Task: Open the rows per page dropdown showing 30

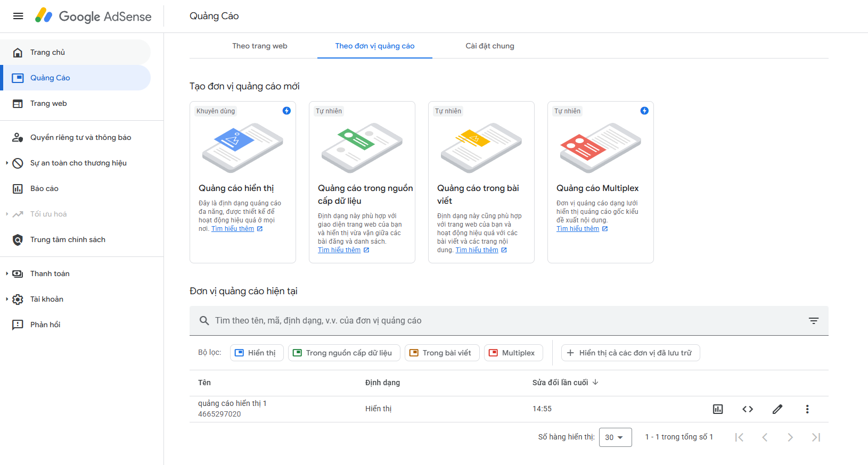Action: (x=615, y=437)
